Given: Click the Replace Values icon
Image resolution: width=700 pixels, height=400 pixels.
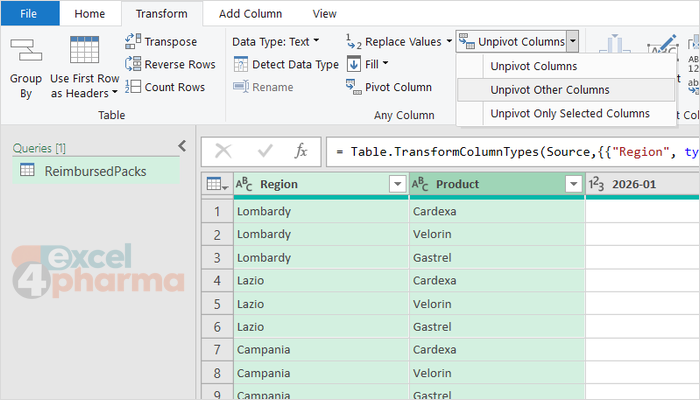Looking at the screenshot, I should [x=354, y=42].
